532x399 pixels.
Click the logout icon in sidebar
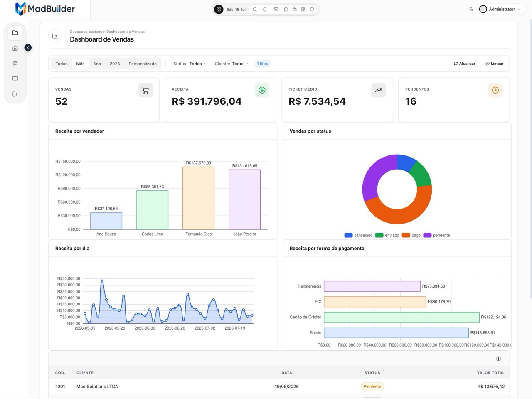tap(15, 94)
